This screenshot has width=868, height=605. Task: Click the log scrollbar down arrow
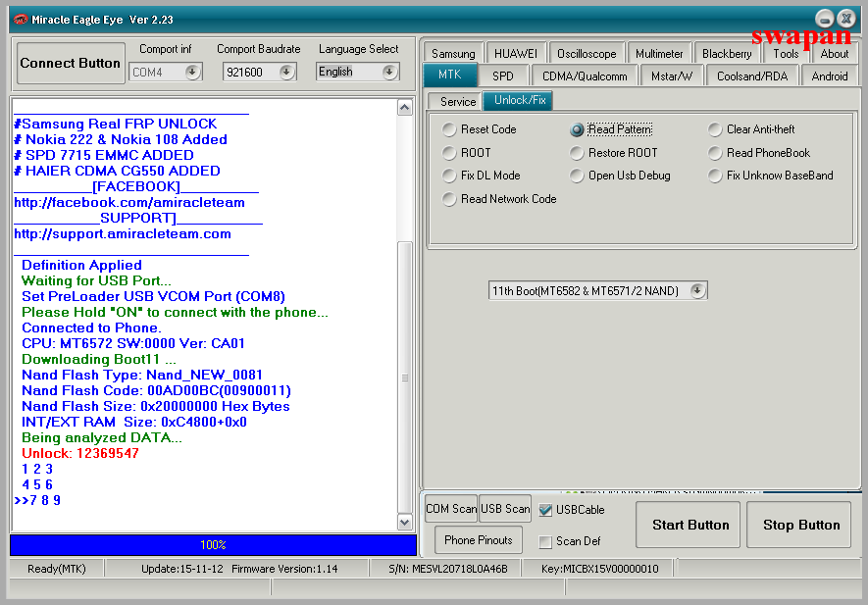405,522
